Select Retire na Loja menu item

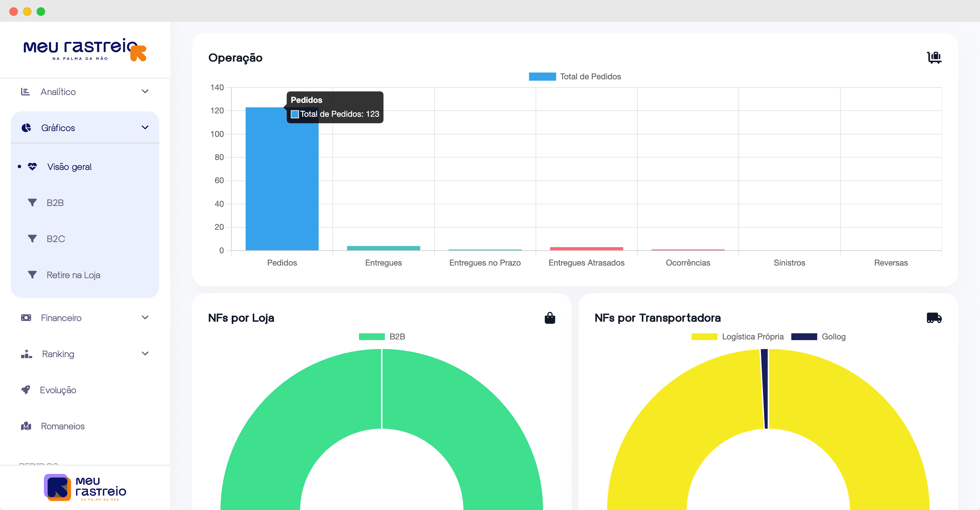(73, 275)
